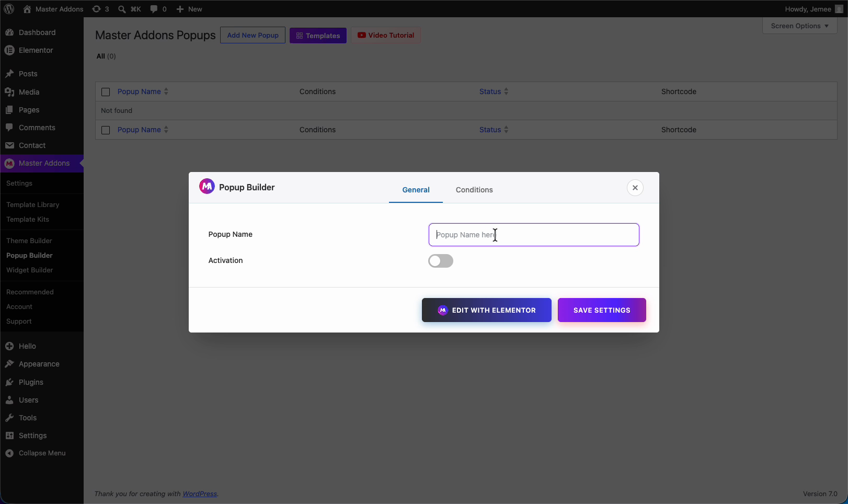Screen dimensions: 848x504
Task: Click the Howdy, Jemee account menu
Action: click(814, 9)
